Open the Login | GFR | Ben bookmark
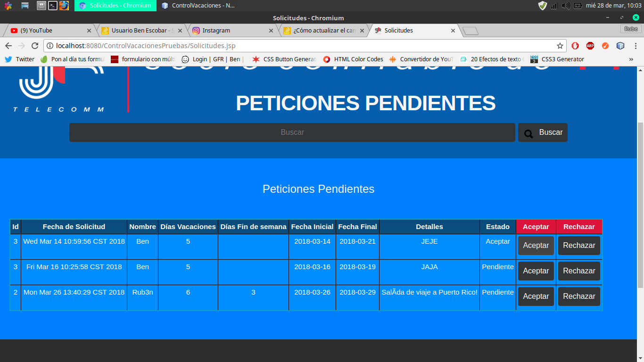This screenshot has width=644, height=362. [x=213, y=59]
